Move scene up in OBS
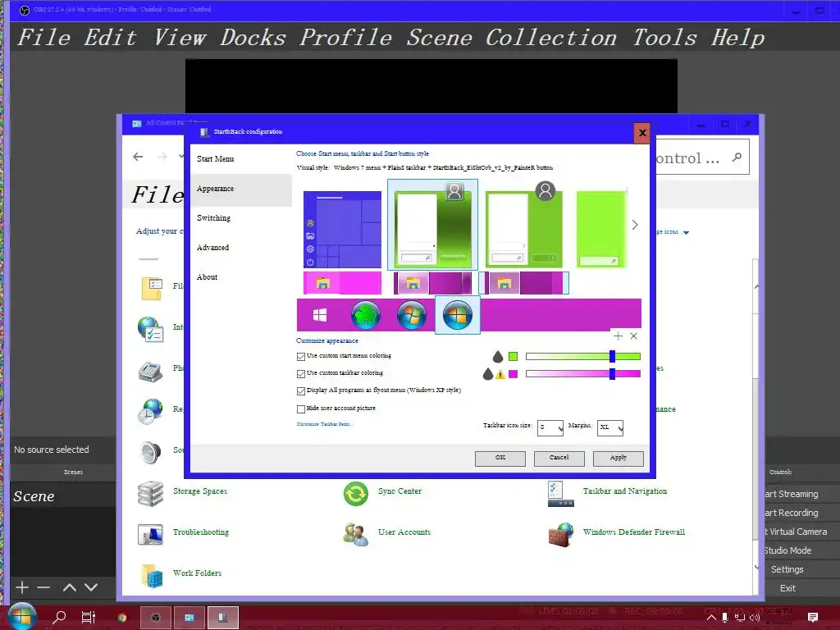 click(x=69, y=587)
